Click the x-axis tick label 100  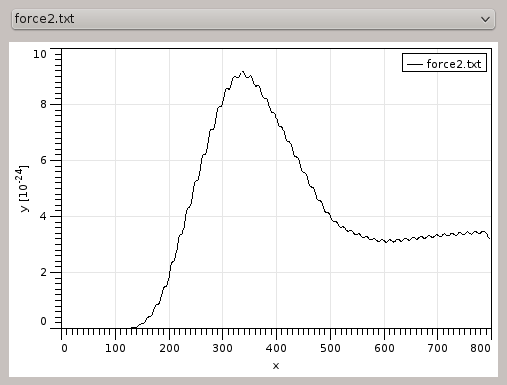click(115, 348)
